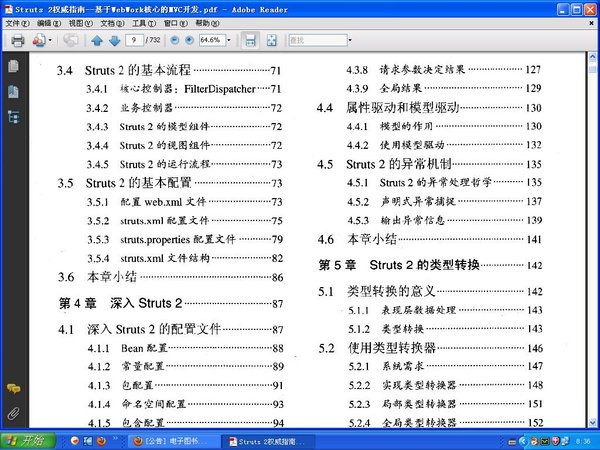Viewport: 600px width, 450px height.
Task: Open the 文件(F) menu
Action: tap(17, 23)
